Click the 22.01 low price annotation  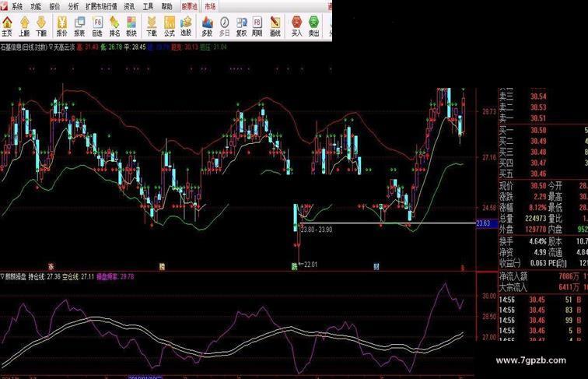pyautogui.click(x=310, y=264)
